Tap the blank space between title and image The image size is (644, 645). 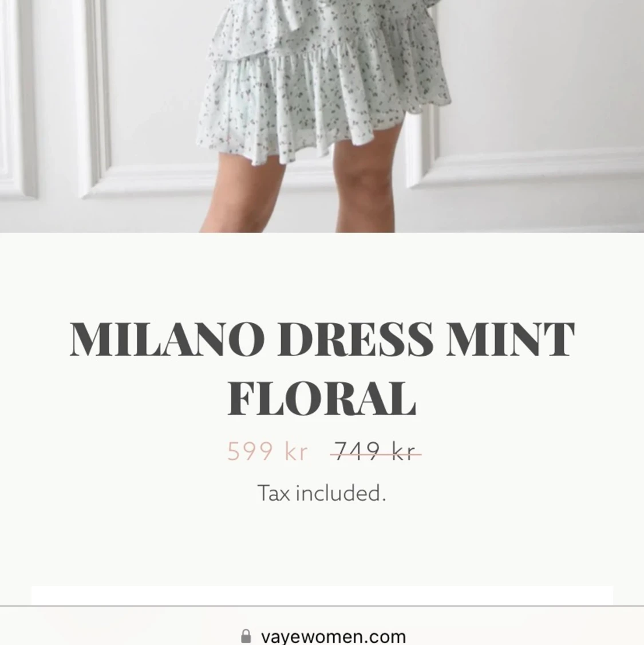(x=322, y=276)
